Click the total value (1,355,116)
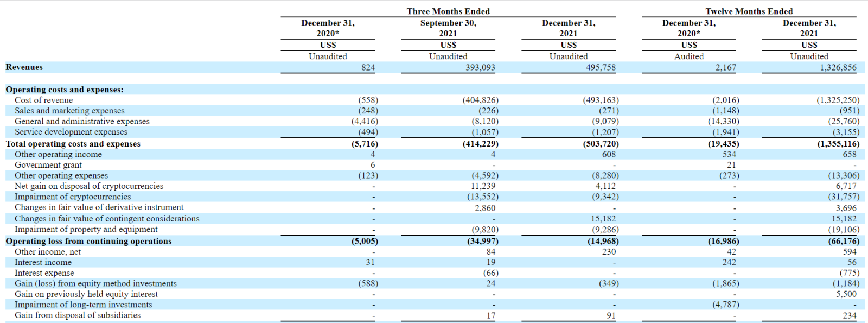The width and height of the screenshot is (868, 323). [838, 144]
